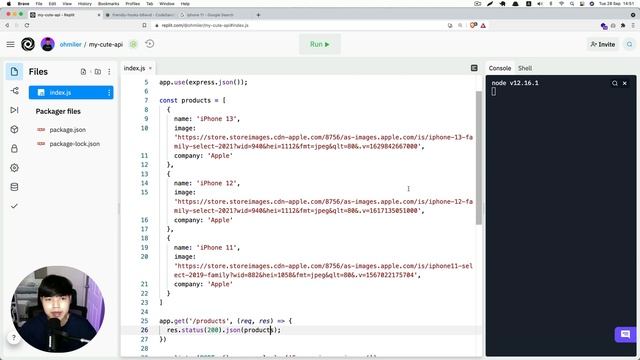The height and width of the screenshot is (360, 640).
Task: Click the new folder icon in Files
Action: click(98, 72)
